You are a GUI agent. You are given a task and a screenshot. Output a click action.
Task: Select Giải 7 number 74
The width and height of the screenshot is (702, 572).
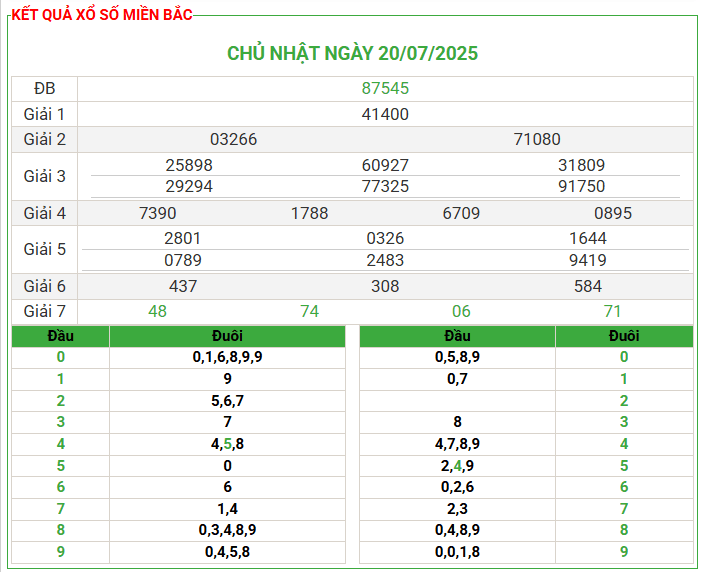point(309,311)
